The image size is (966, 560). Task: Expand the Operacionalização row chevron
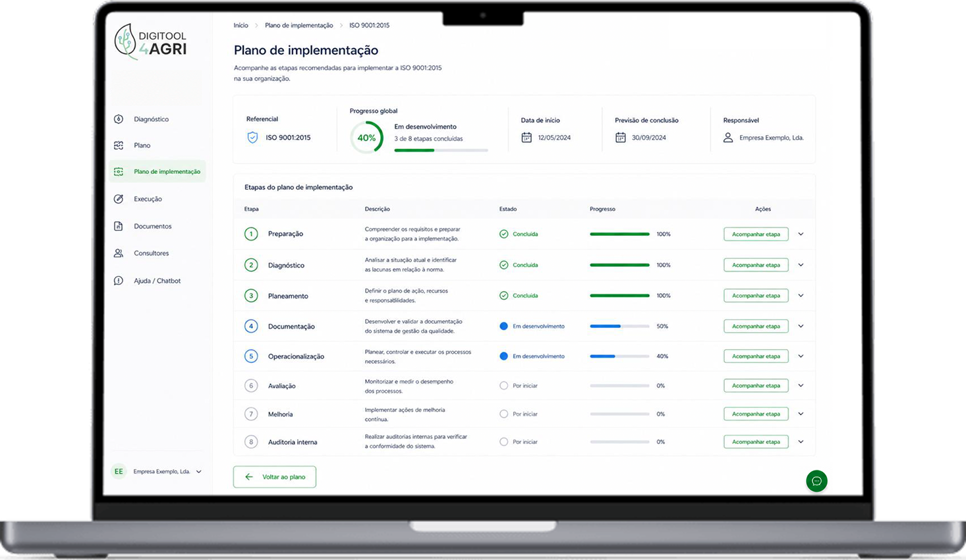(x=801, y=356)
